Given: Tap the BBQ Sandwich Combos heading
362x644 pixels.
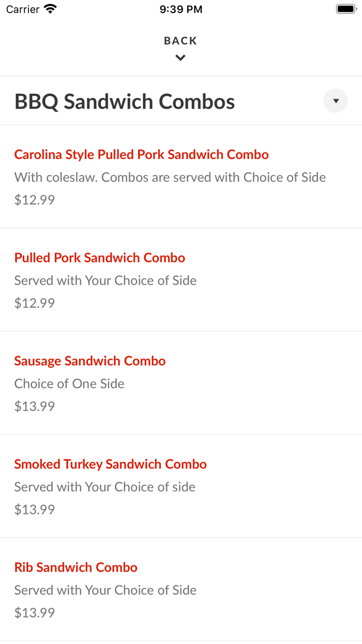Looking at the screenshot, I should coord(124,101).
